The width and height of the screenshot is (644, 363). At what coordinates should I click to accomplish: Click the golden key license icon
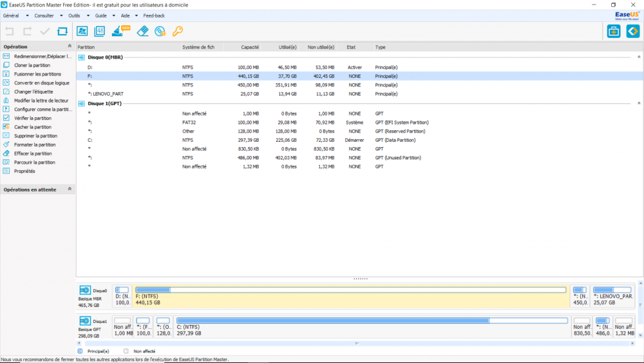tap(178, 31)
